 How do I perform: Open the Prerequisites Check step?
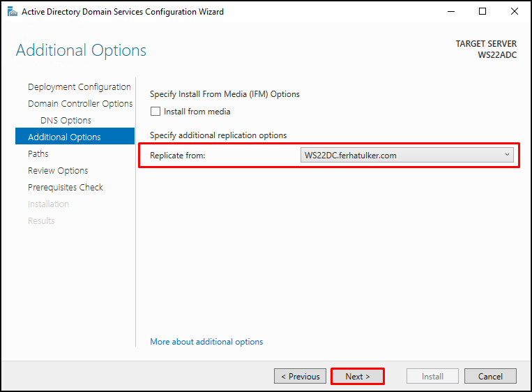point(66,188)
